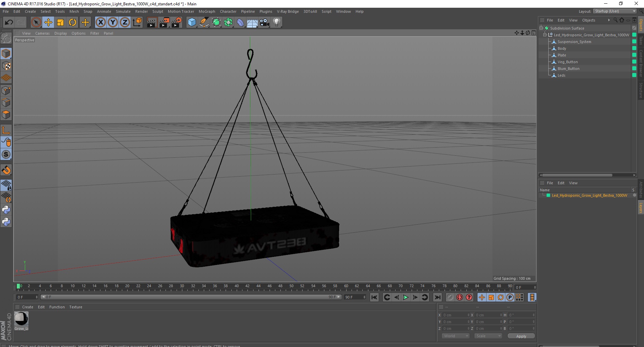Screen dimensions: 644x347
Task: Open viewport Display menu
Action: 60,33
